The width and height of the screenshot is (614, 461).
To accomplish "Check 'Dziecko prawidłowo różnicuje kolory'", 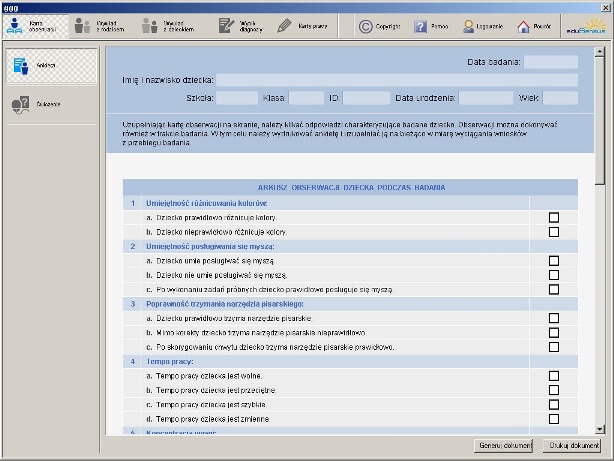I will click(x=554, y=217).
